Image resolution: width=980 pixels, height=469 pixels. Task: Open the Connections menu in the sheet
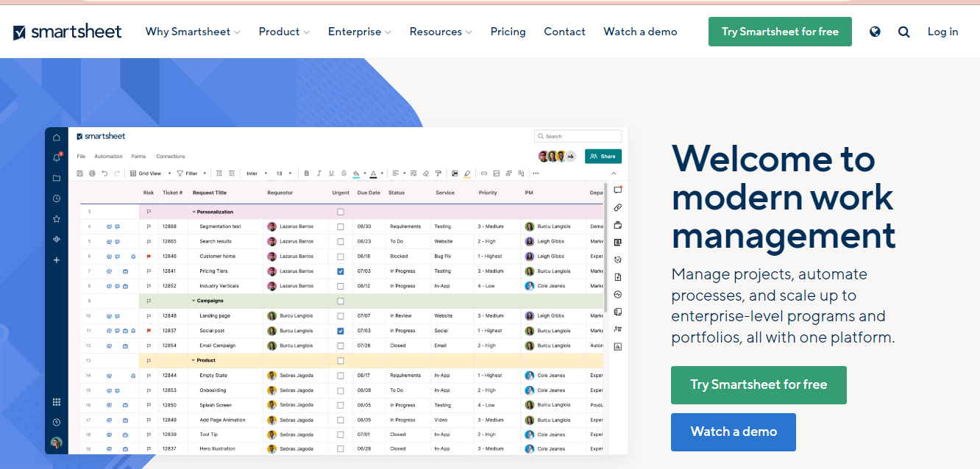(x=171, y=157)
